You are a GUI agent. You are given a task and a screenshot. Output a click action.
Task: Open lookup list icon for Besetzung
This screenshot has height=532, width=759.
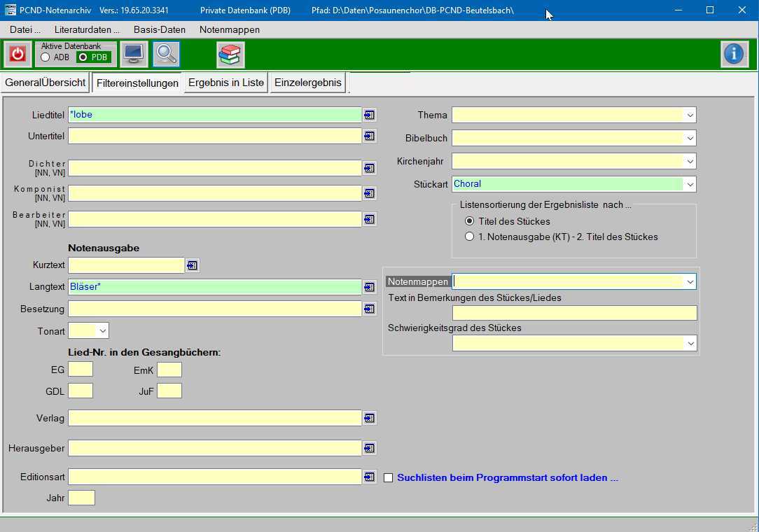tap(369, 309)
